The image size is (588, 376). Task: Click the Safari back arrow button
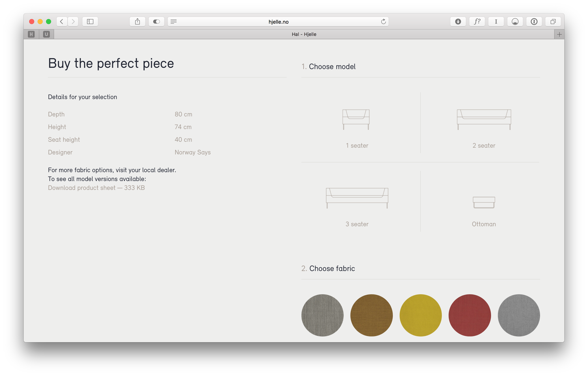click(x=62, y=22)
